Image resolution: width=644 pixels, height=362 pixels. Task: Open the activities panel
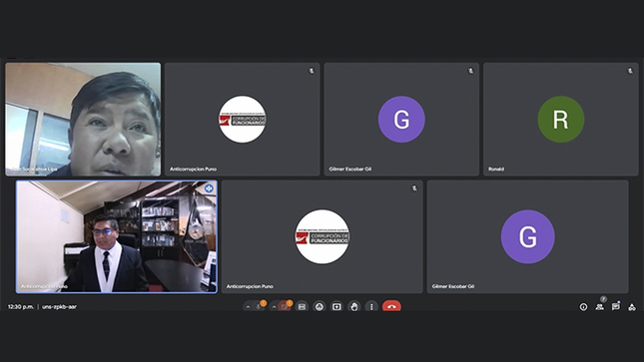point(632,307)
